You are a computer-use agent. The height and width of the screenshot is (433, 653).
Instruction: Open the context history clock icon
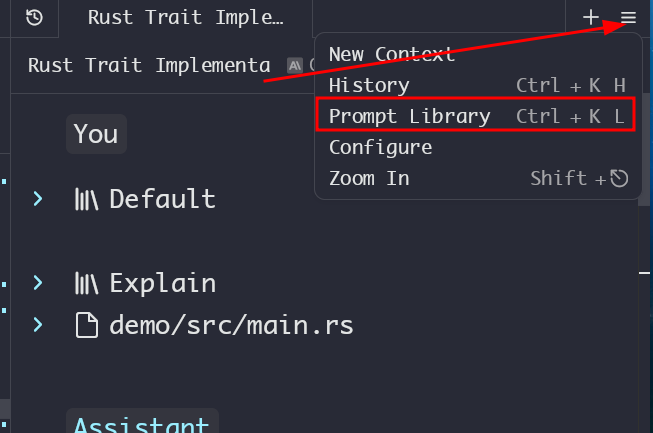click(34, 17)
